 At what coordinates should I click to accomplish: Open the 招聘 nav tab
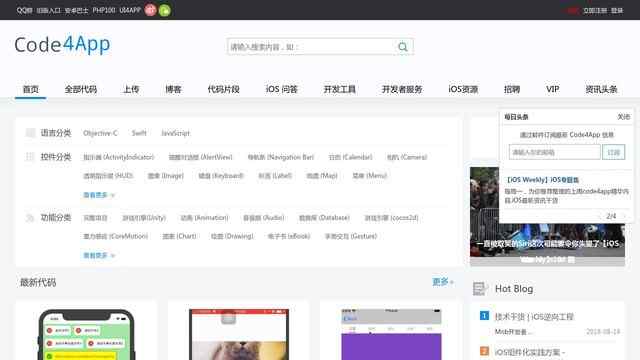pos(512,89)
